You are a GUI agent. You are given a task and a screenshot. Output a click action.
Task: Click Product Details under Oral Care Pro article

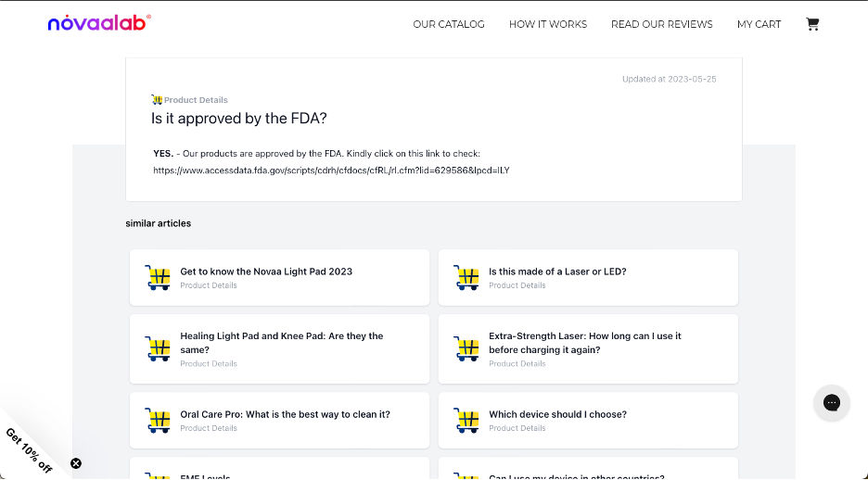[209, 428]
